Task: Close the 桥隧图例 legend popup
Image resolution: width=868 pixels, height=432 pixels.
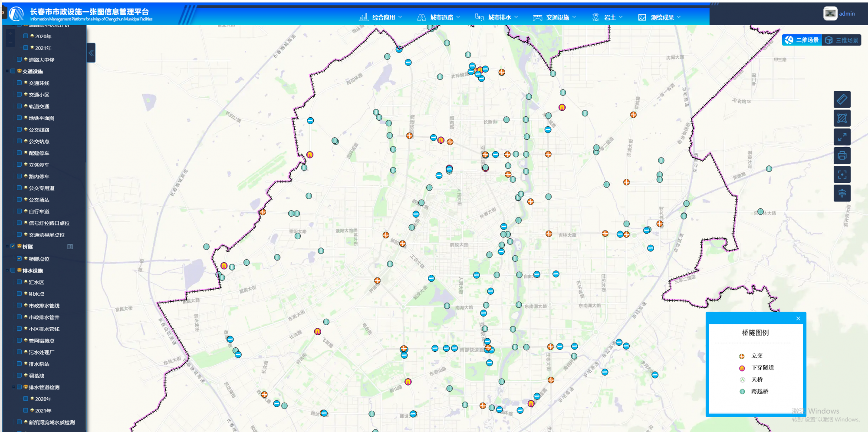Action: pyautogui.click(x=798, y=319)
